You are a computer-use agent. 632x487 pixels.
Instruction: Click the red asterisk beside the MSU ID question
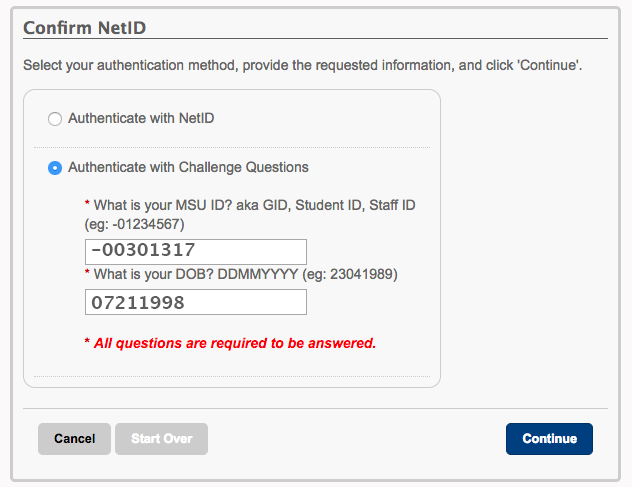pos(87,203)
